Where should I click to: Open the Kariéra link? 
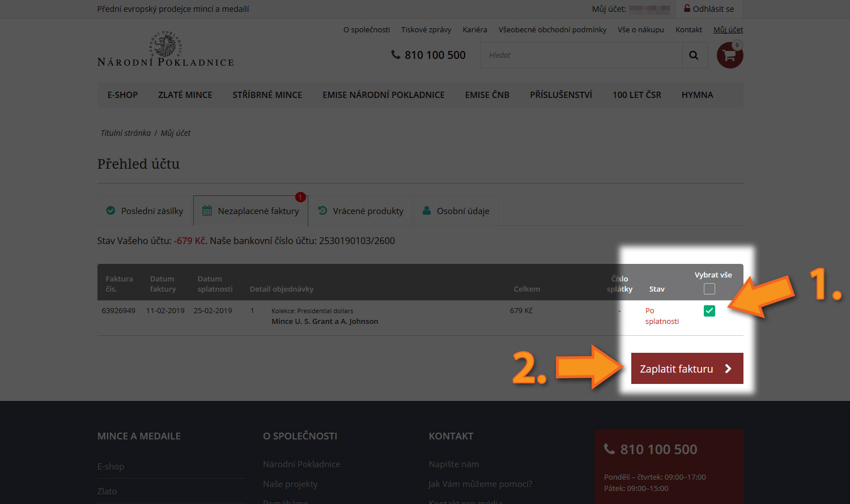coord(475,29)
